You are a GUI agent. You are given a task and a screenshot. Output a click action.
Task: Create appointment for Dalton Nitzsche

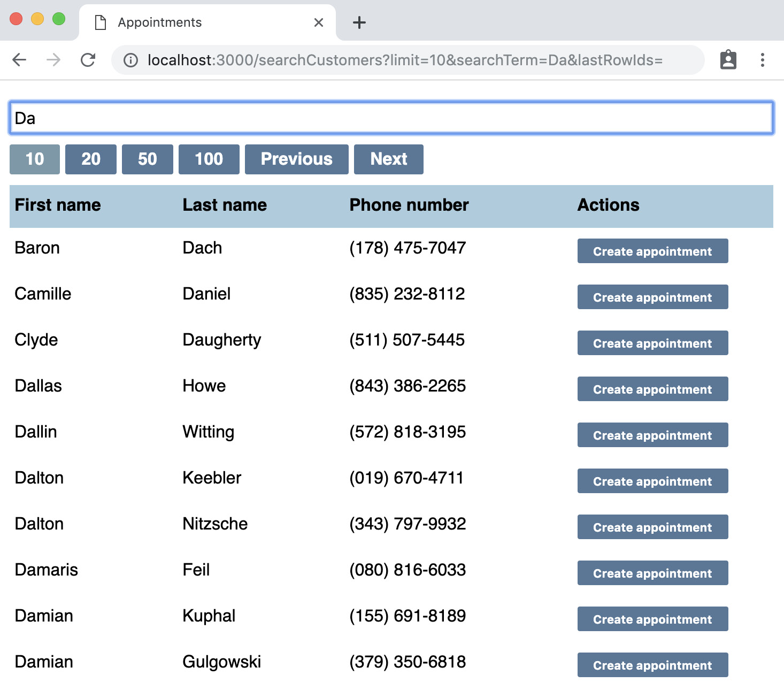pyautogui.click(x=652, y=527)
